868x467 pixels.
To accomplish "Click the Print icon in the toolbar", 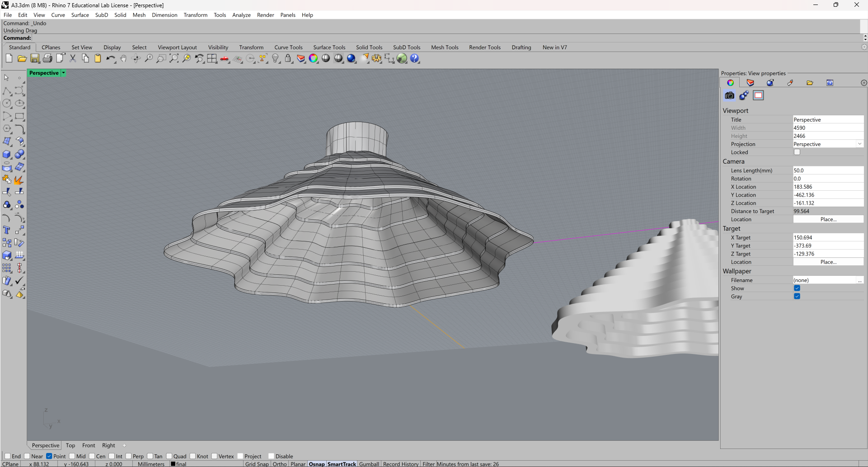I will 47,58.
